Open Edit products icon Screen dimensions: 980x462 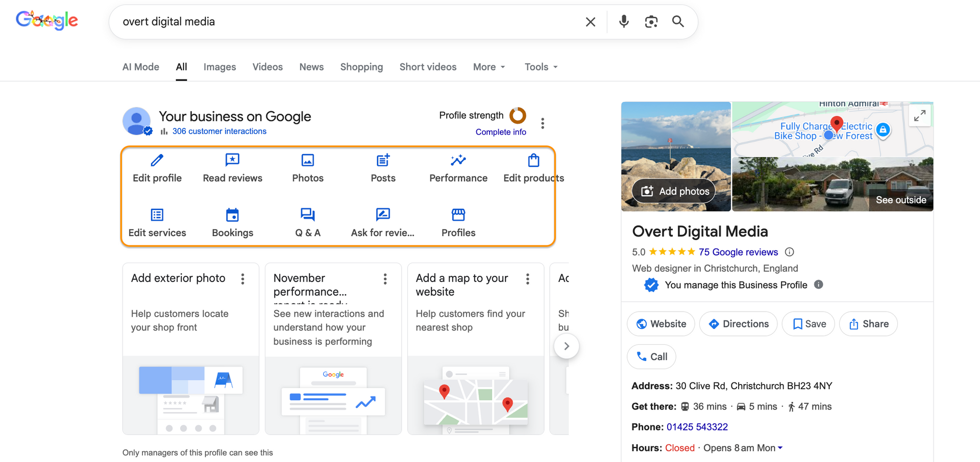coord(533,160)
